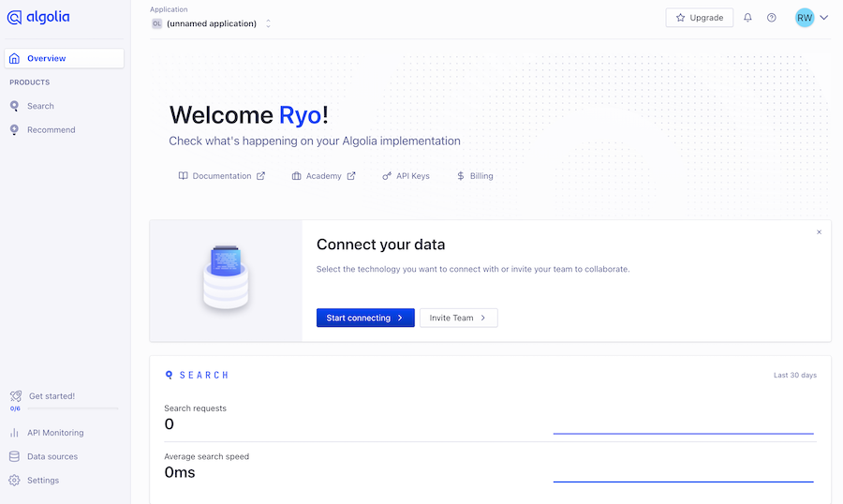Open the API Keys link
Viewport: 843px width, 504px height.
pyautogui.click(x=406, y=176)
